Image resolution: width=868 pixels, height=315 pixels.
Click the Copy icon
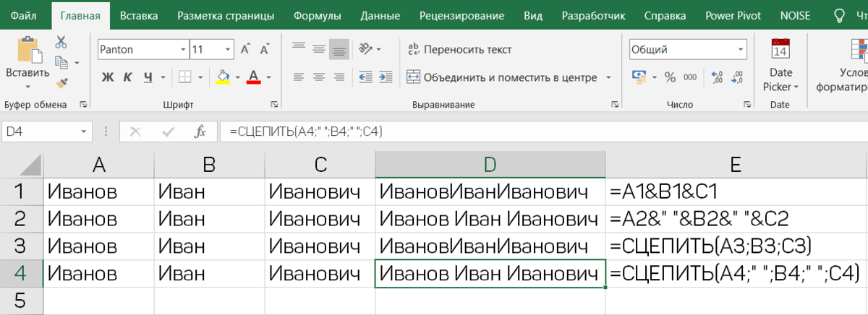tap(61, 63)
